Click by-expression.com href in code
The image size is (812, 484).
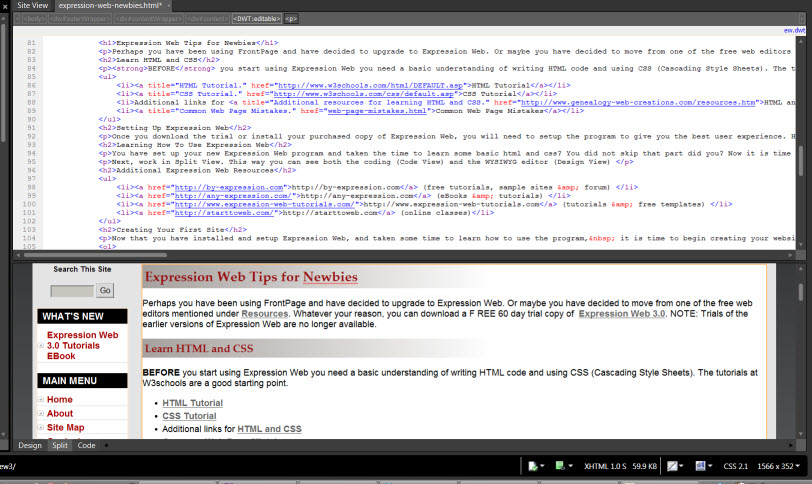coord(229,187)
